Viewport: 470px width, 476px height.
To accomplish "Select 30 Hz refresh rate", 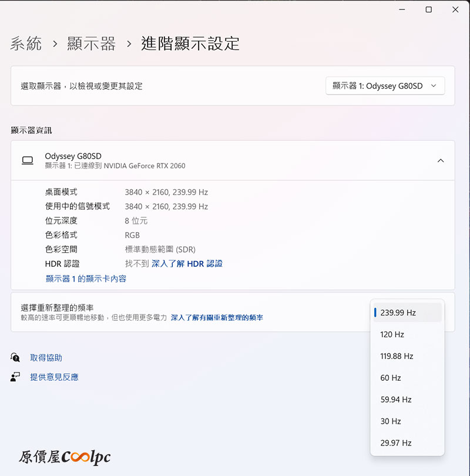I will click(x=408, y=421).
